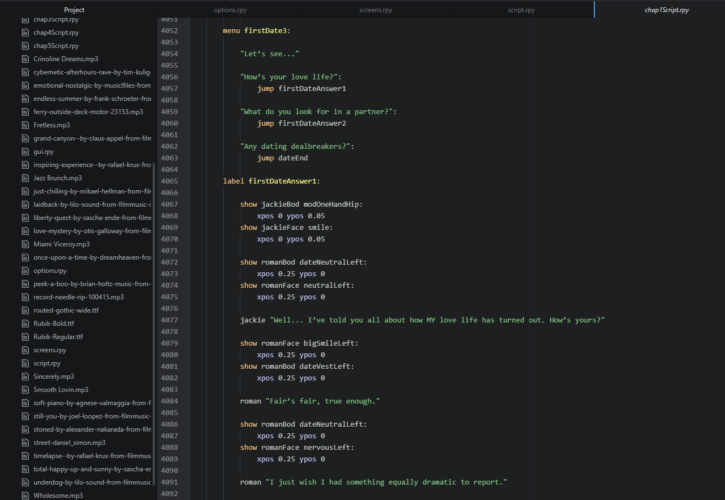
Task: Click the file icon beside gui.rpy
Action: pyautogui.click(x=25, y=151)
